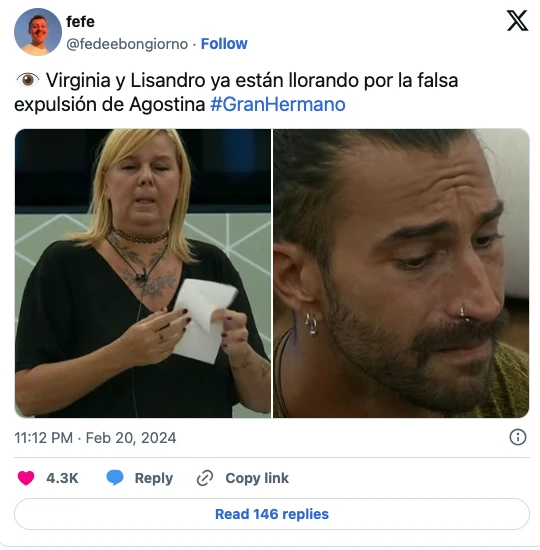
Task: Open the 4.3K likes count
Action: (62, 478)
